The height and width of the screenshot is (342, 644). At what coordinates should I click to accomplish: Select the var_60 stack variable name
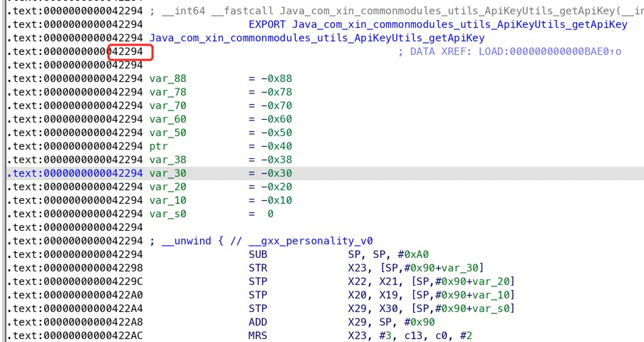pyautogui.click(x=167, y=119)
